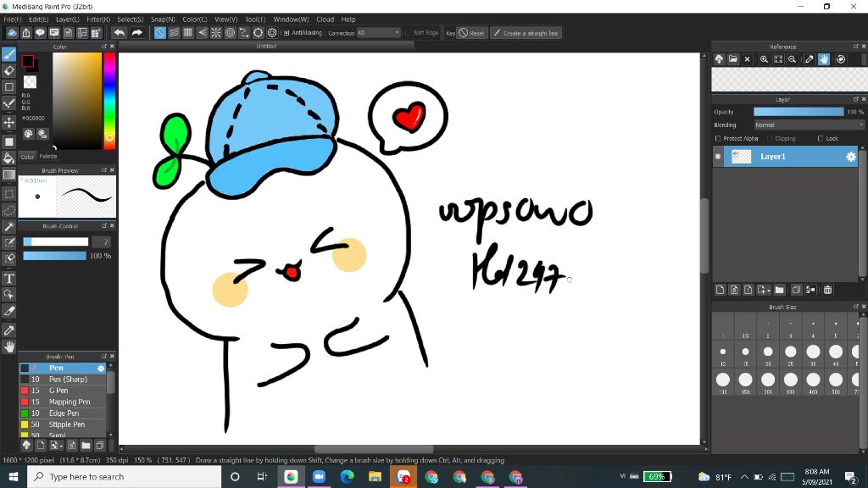Open the Cloud menu
The width and height of the screenshot is (868, 488).
click(x=325, y=19)
